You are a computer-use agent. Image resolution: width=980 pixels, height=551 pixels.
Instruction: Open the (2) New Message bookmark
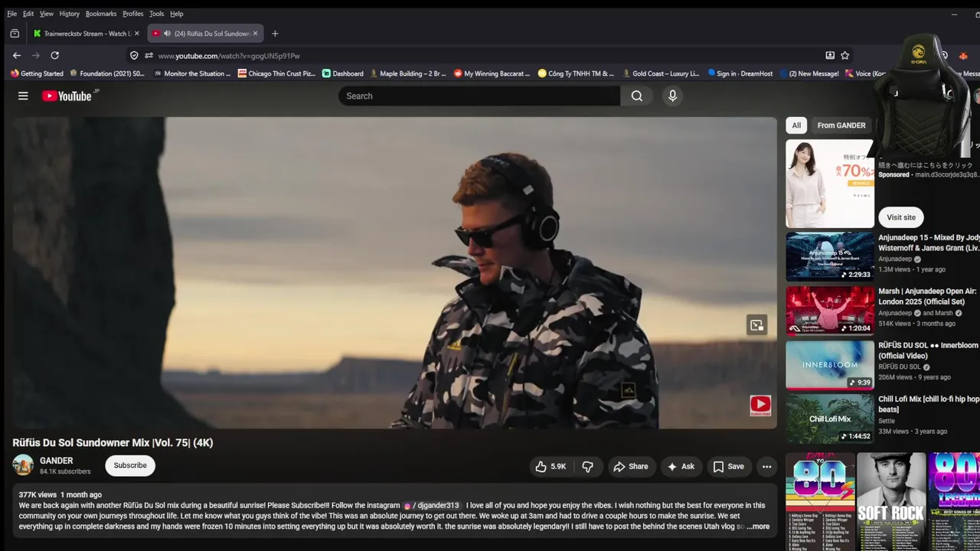pyautogui.click(x=809, y=73)
